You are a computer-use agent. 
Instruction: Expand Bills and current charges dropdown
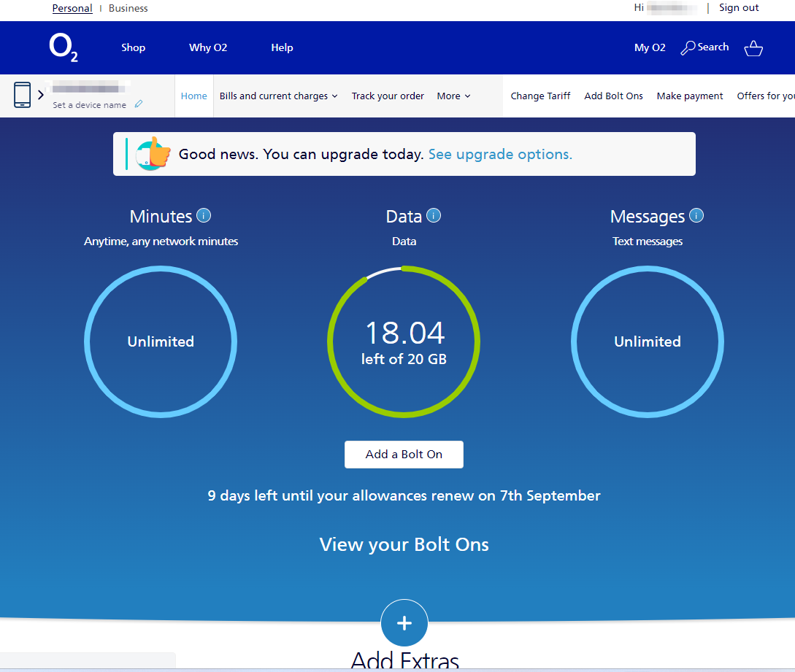click(x=278, y=96)
